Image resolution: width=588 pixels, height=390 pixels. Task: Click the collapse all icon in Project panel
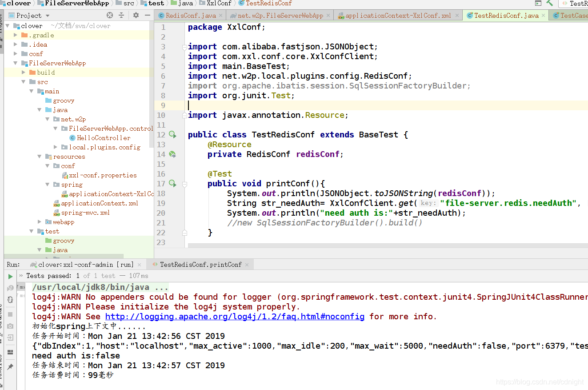121,15
